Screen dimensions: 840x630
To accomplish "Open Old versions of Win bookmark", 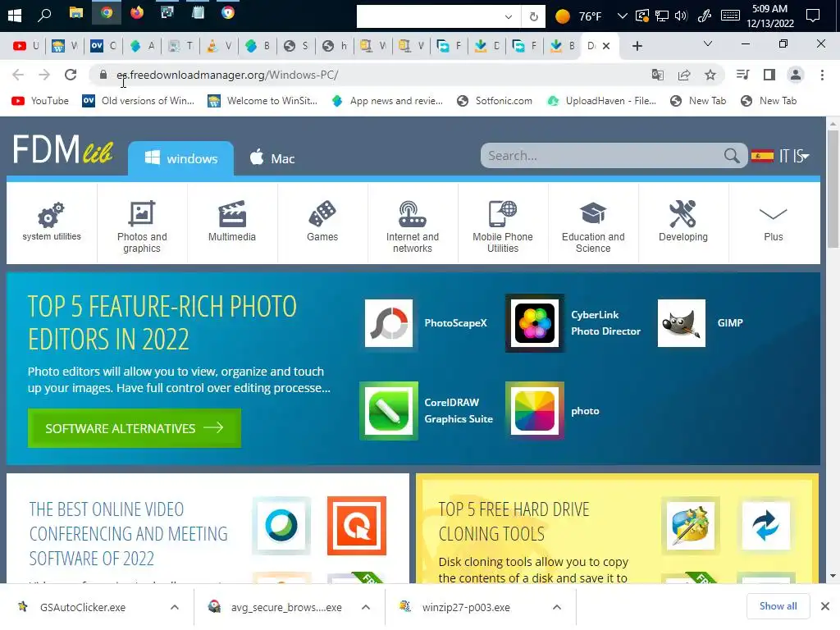I will click(x=138, y=101).
